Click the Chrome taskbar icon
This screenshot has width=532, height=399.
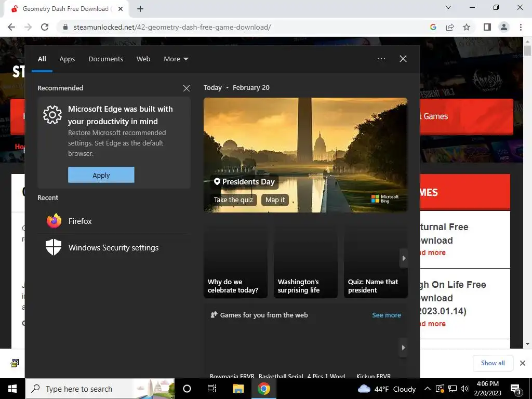pyautogui.click(x=263, y=389)
